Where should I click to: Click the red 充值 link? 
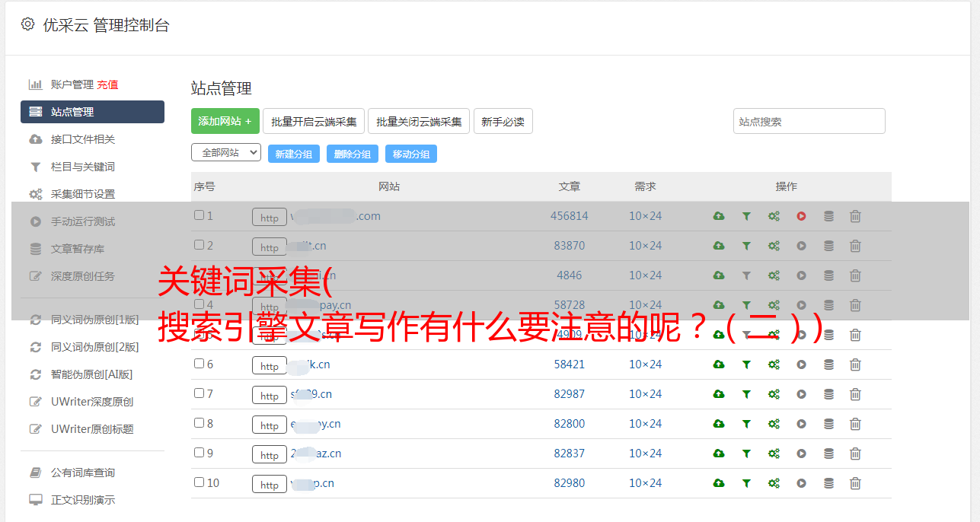coord(107,84)
